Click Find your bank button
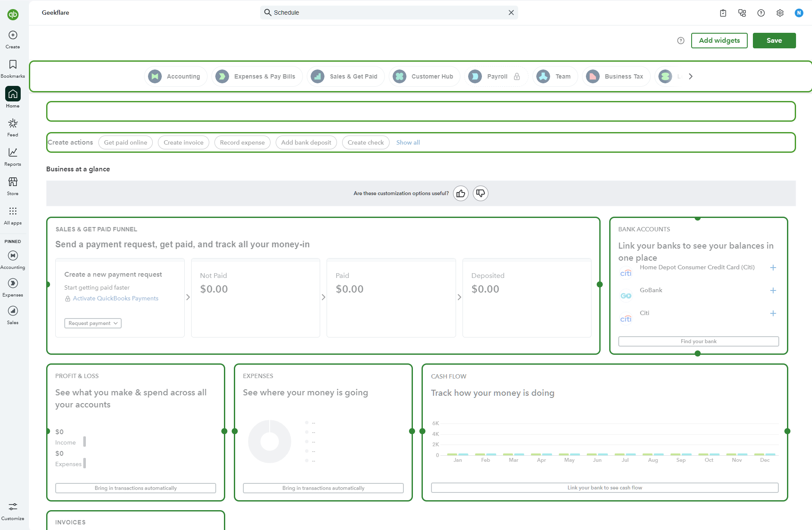This screenshot has height=530, width=812. (699, 341)
